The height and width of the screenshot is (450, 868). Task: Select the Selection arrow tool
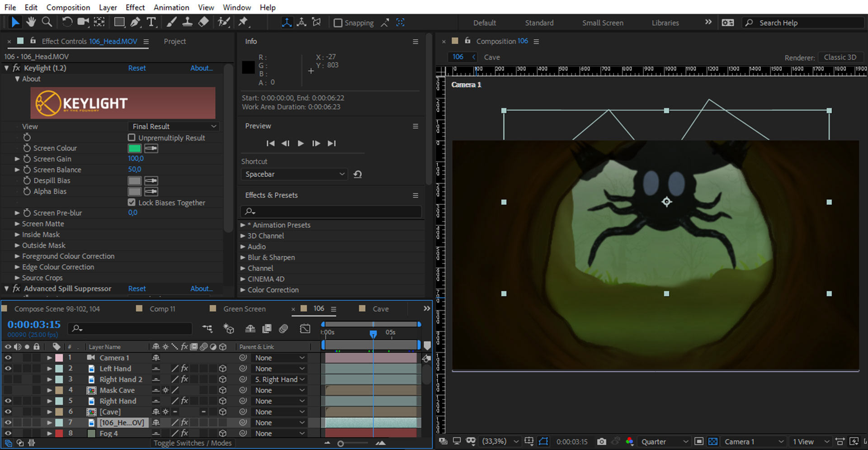pos(15,22)
